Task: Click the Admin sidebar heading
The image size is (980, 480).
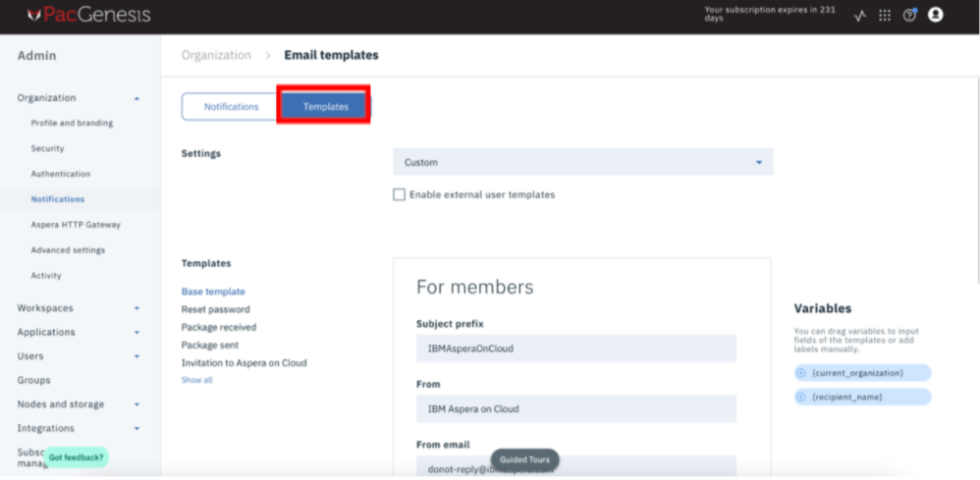Action: click(37, 56)
